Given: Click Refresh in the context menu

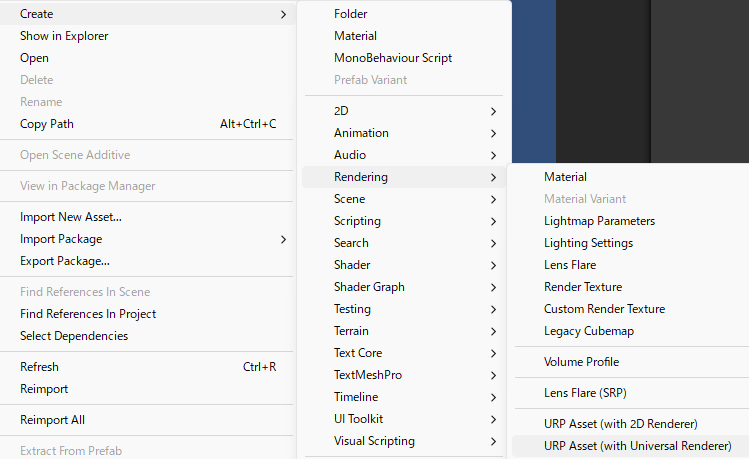Looking at the screenshot, I should point(39,367).
